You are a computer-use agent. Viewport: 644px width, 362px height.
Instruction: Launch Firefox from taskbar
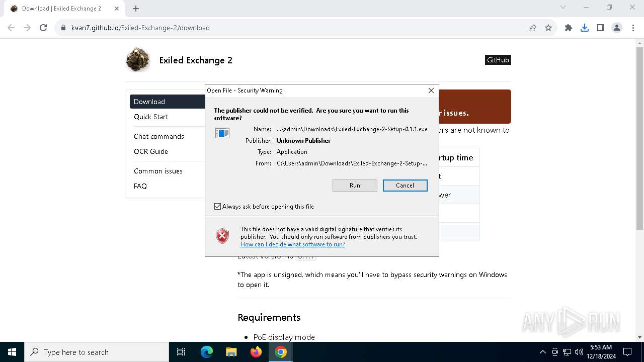256,352
